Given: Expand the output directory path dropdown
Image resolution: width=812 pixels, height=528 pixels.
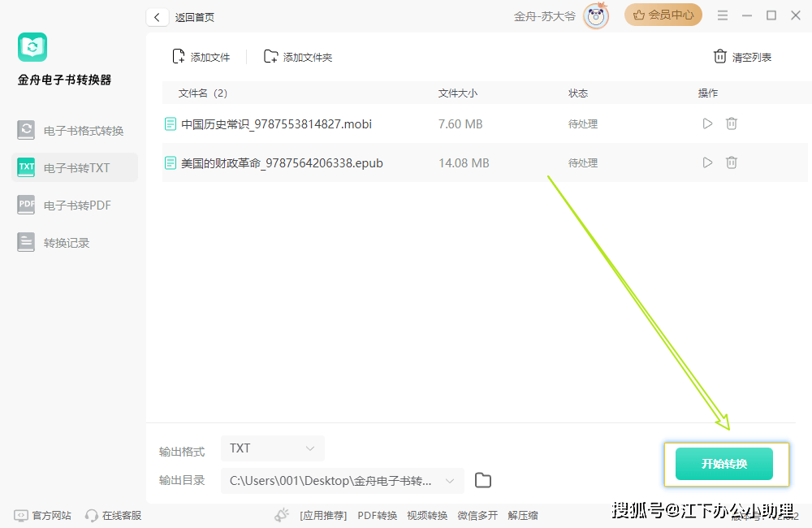Looking at the screenshot, I should [x=450, y=481].
